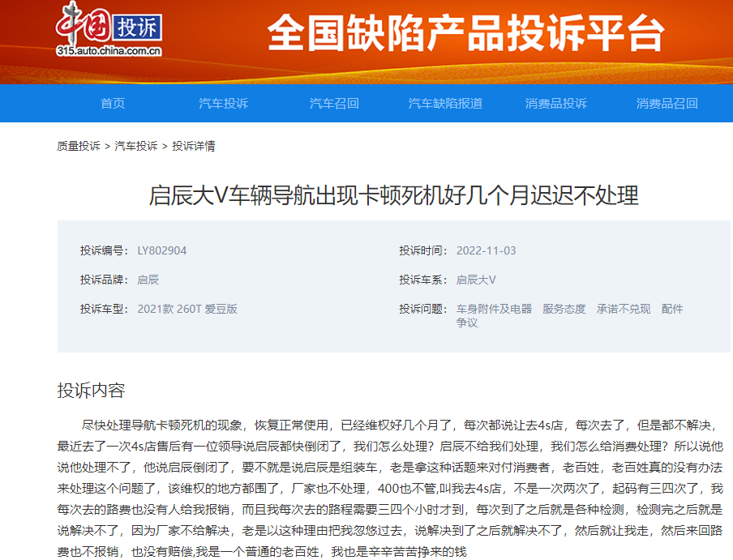Click the issue tag 承诺不兑现

pos(624,310)
